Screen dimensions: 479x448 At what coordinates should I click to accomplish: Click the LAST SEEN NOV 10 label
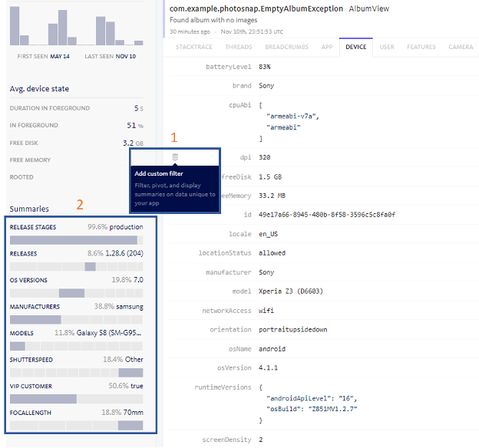point(111,57)
